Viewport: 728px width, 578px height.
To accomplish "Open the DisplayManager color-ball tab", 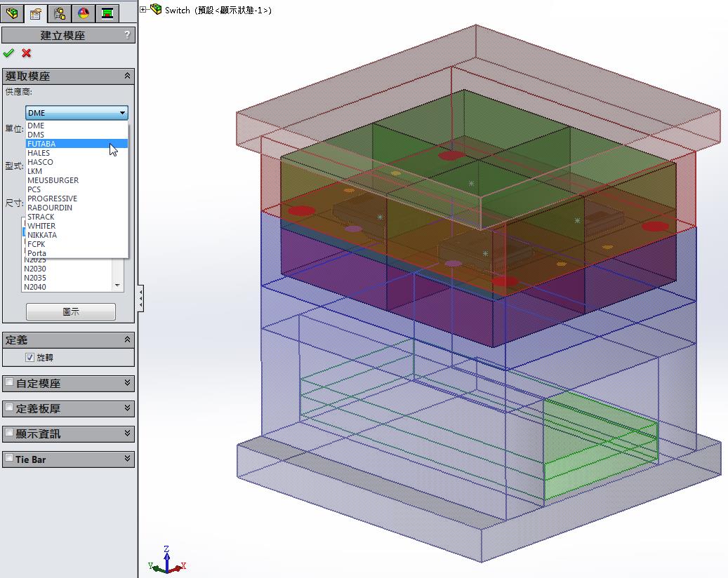I will (x=84, y=13).
